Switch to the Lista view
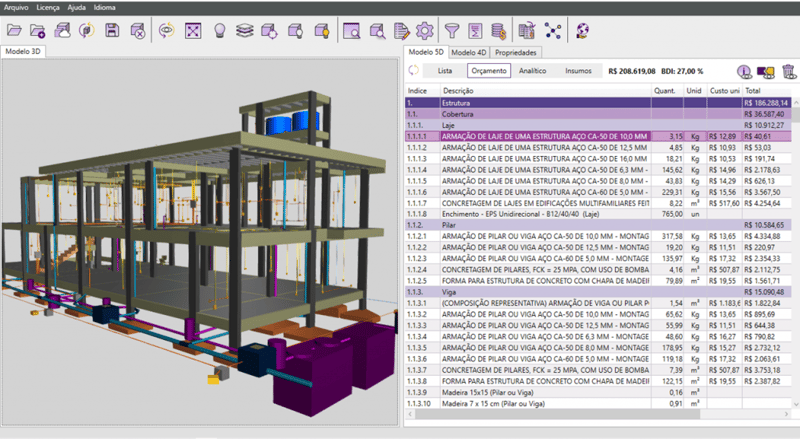This screenshot has height=439, width=800. (444, 71)
